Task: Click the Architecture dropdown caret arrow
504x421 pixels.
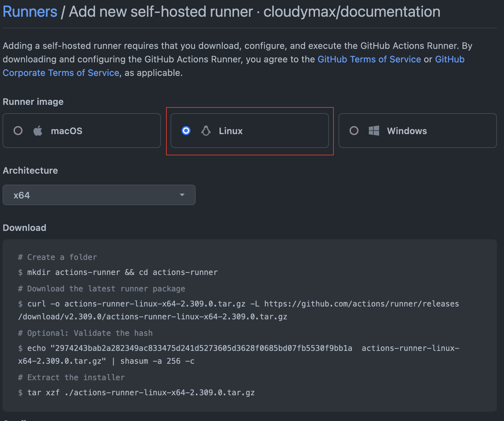Action: pyautogui.click(x=182, y=195)
